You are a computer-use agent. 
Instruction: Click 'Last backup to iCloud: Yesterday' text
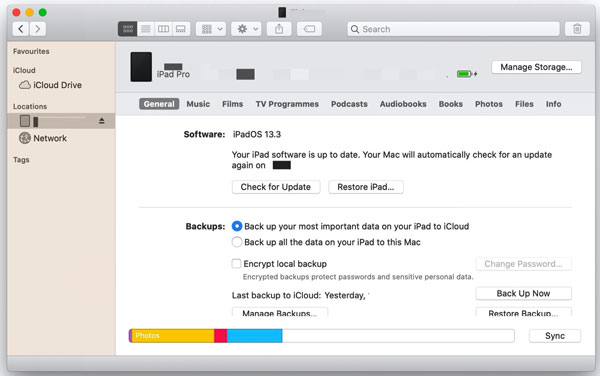[298, 295]
